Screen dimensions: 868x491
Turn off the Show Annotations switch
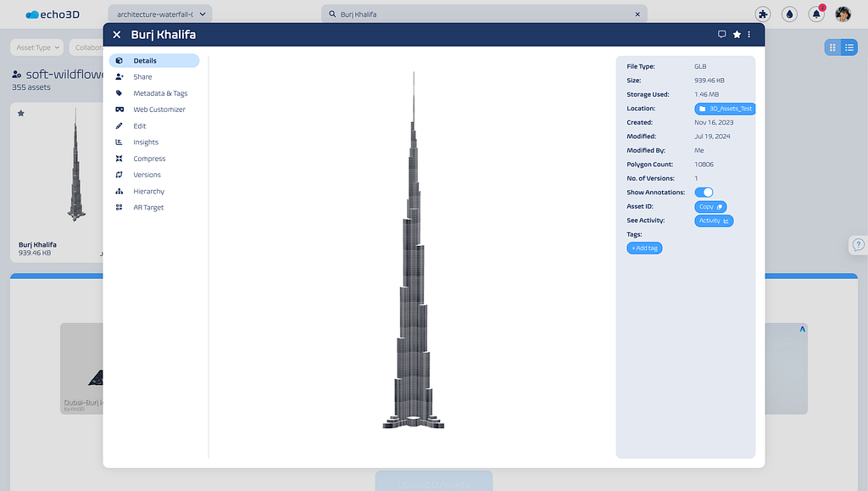(704, 192)
